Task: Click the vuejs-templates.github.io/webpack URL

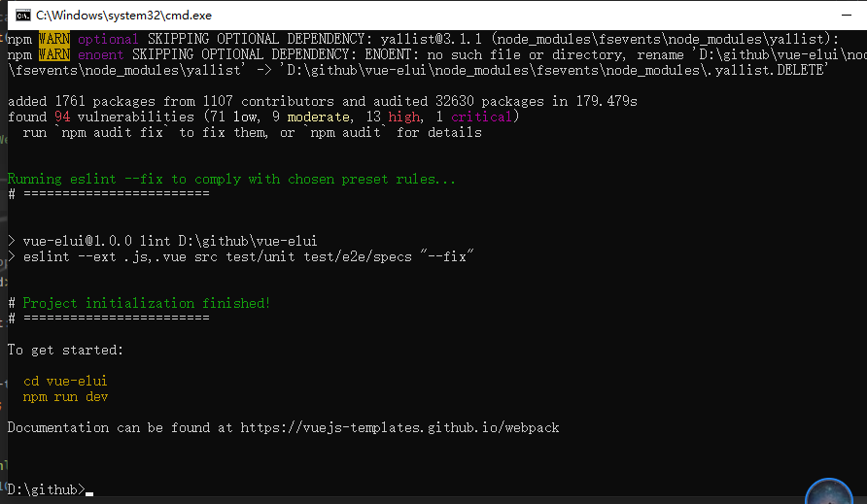Action: tap(399, 427)
